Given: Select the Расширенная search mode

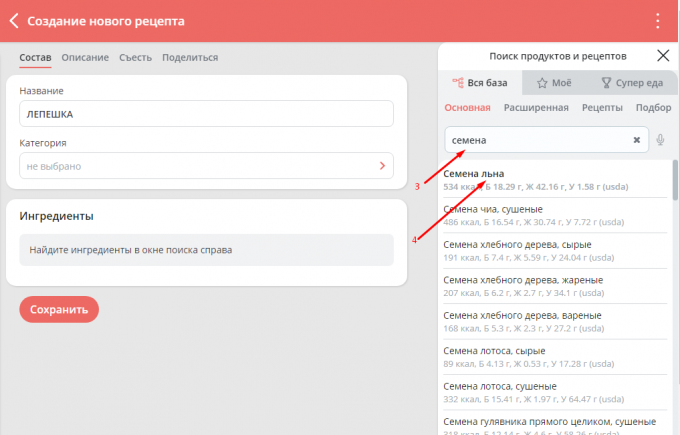Looking at the screenshot, I should pos(536,108).
